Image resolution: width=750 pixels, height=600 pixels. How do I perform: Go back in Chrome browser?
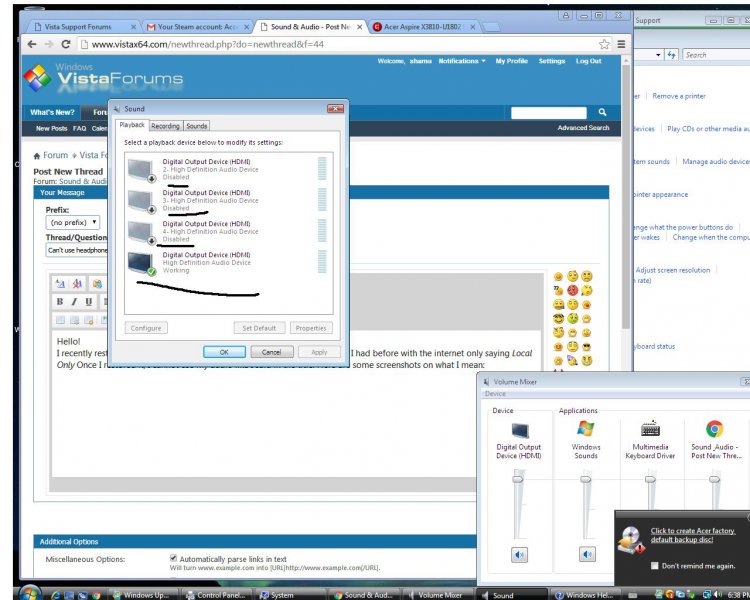[32, 44]
